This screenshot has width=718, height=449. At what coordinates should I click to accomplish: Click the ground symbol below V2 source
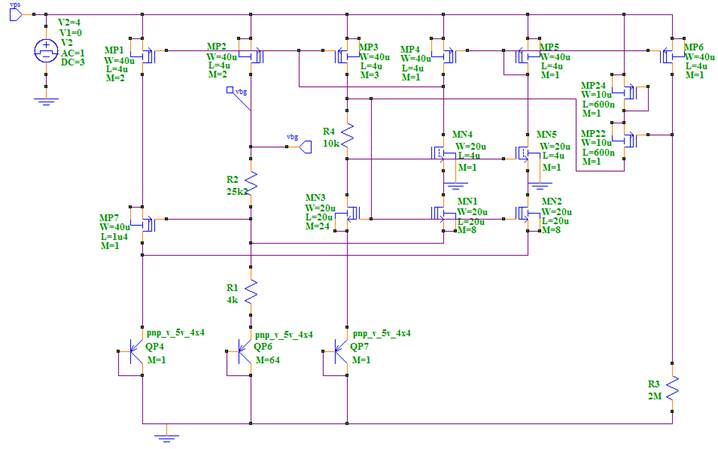click(x=43, y=98)
